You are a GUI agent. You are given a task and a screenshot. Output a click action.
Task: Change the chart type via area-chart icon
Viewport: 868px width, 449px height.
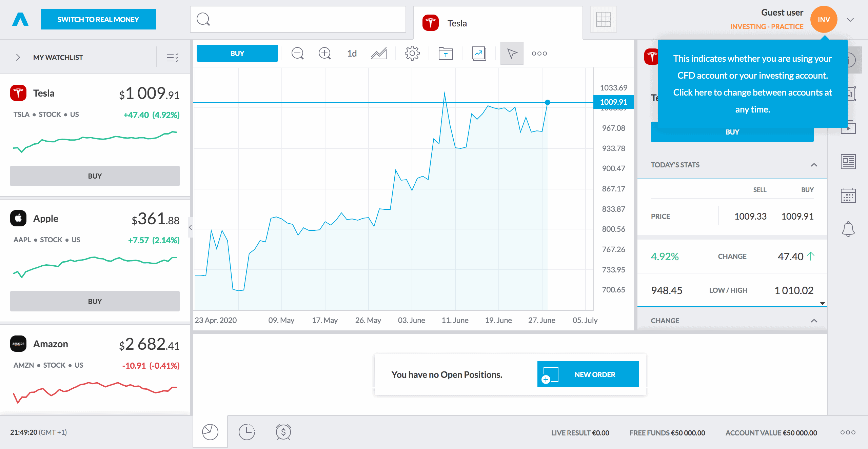(379, 53)
